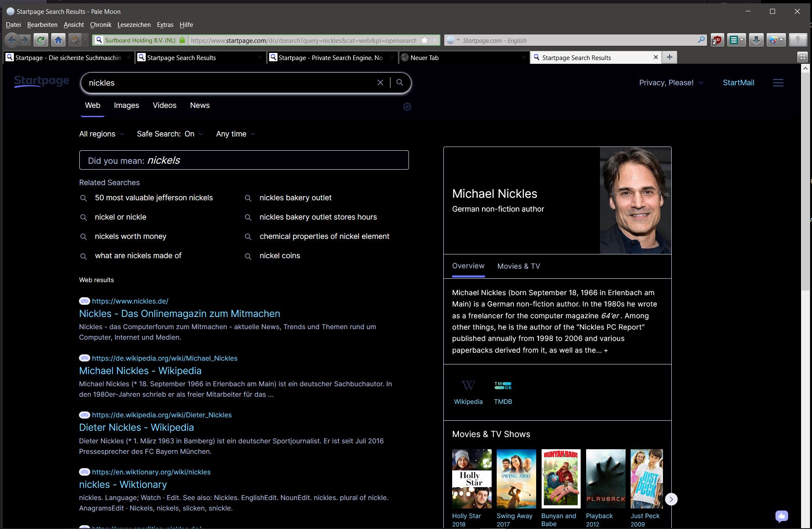Open Nickles - Das Onlinemagazin zum Mitmachen result
Screen dimensions: 812x529
coord(179,314)
